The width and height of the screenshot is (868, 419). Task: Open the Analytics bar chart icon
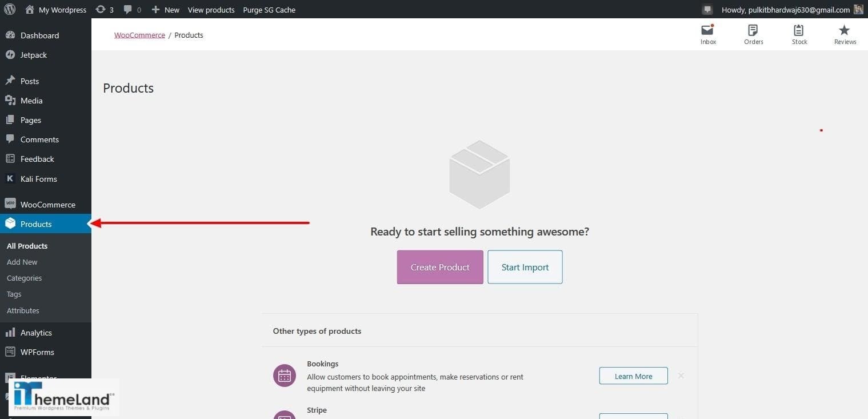(x=10, y=332)
